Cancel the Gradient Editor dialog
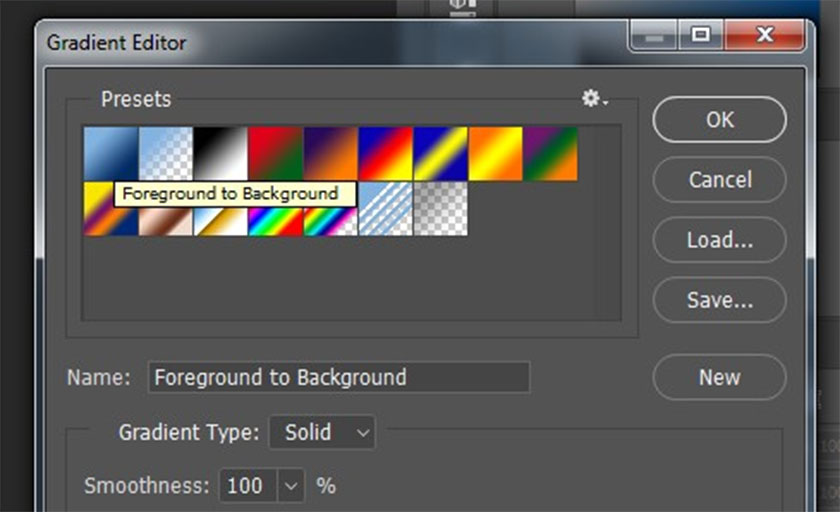The height and width of the screenshot is (512, 840). click(x=719, y=179)
